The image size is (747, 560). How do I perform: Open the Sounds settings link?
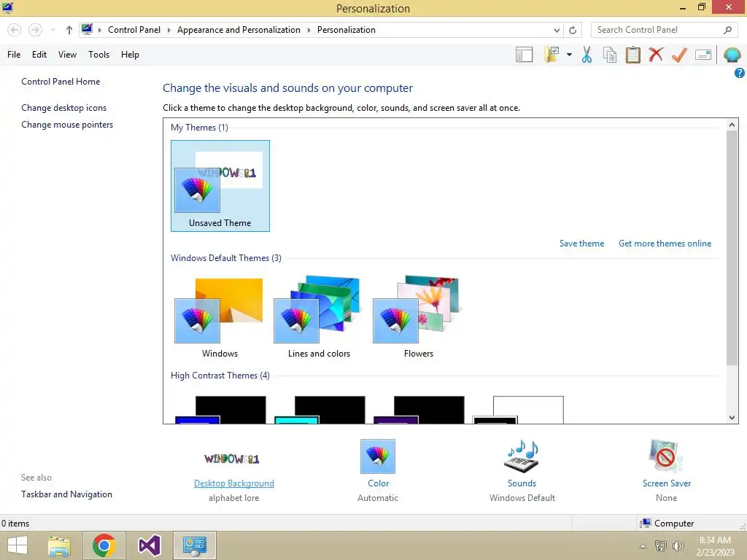(522, 483)
